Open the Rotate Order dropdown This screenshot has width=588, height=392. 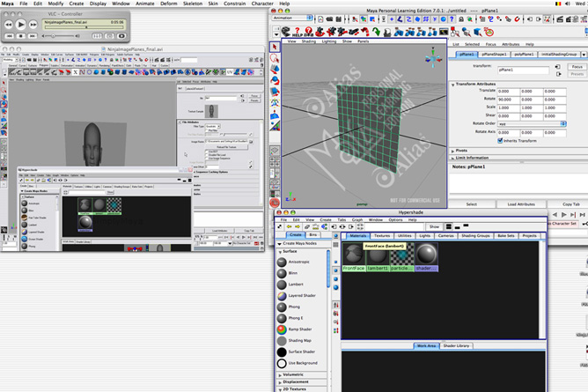pyautogui.click(x=532, y=124)
